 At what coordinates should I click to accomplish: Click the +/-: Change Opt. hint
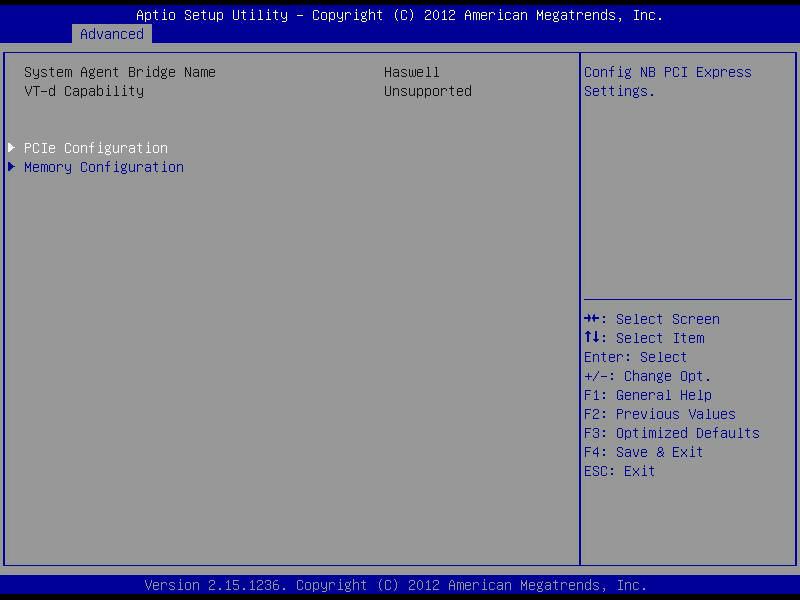647,376
